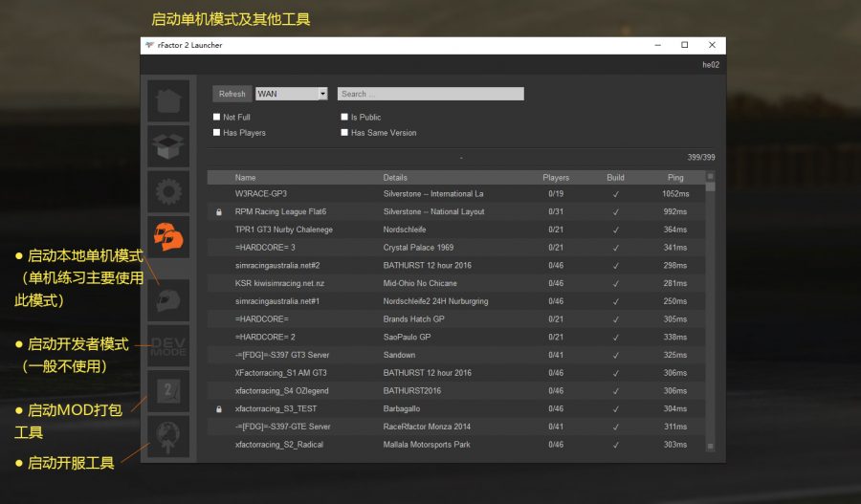Click the he02 username label
Image resolution: width=861 pixels, height=504 pixels.
711,65
